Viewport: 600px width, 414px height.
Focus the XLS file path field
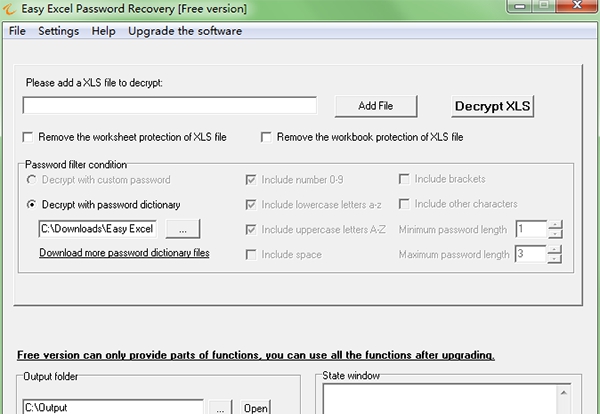(170, 105)
